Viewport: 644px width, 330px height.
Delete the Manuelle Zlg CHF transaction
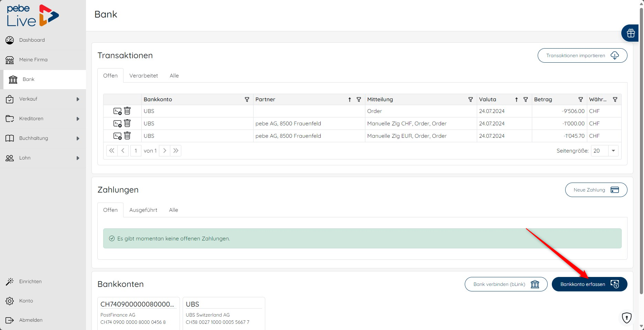click(x=127, y=123)
